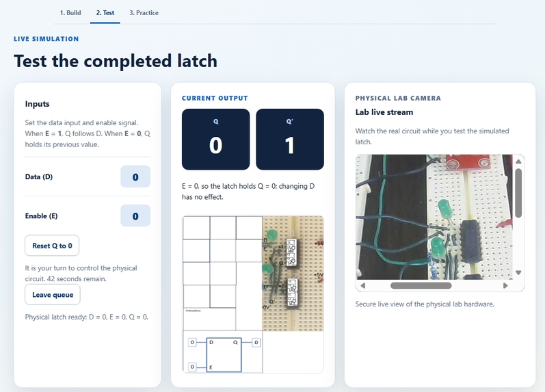Select the 2. Test tab

tap(105, 13)
